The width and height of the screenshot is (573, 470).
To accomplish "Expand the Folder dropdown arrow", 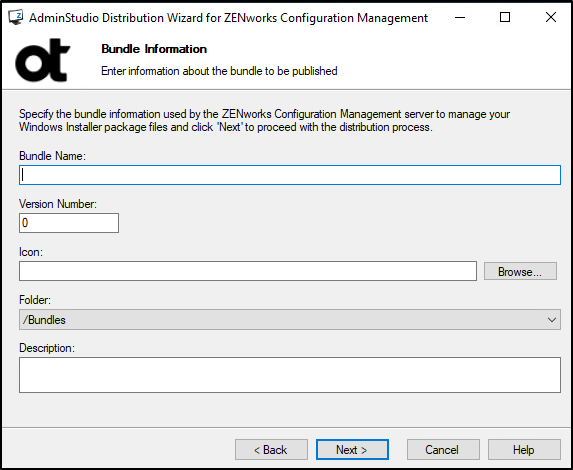I will pyautogui.click(x=551, y=320).
